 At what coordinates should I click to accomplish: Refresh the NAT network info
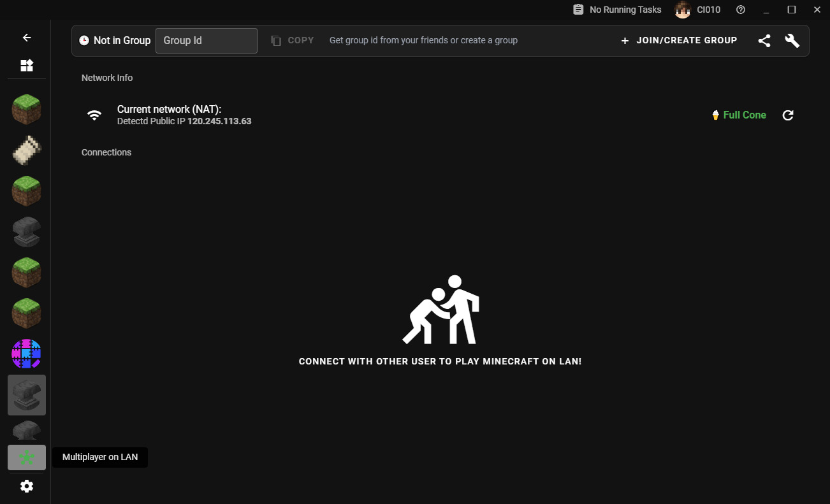pyautogui.click(x=788, y=115)
